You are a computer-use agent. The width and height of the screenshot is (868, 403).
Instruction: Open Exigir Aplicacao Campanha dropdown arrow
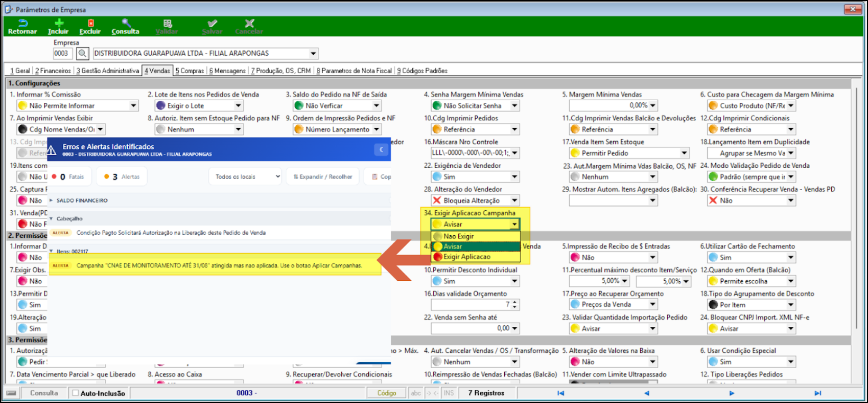(x=514, y=224)
